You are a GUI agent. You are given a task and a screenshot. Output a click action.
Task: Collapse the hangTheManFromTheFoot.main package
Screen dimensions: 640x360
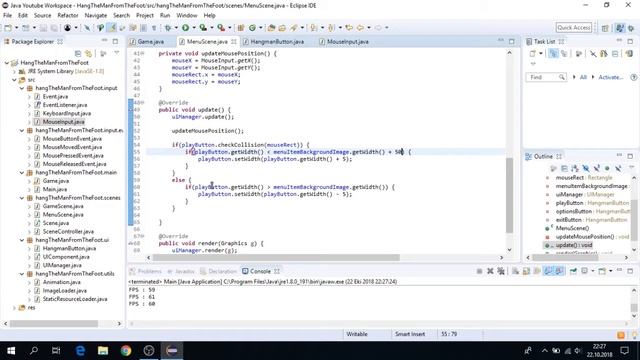pyautogui.click(x=22, y=173)
